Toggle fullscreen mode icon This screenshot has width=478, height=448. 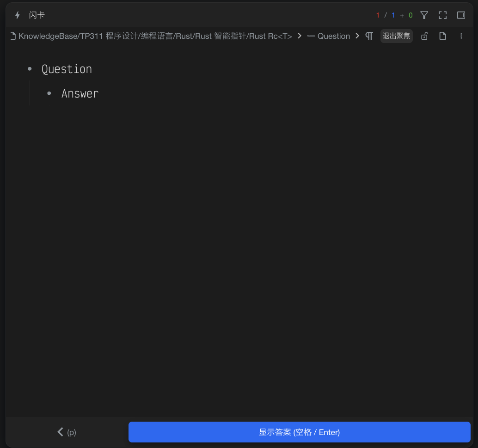point(443,15)
